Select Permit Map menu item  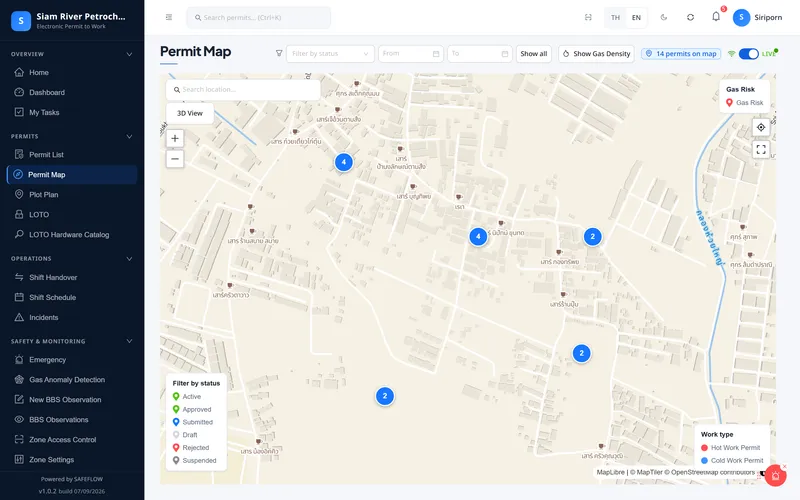(x=72, y=174)
